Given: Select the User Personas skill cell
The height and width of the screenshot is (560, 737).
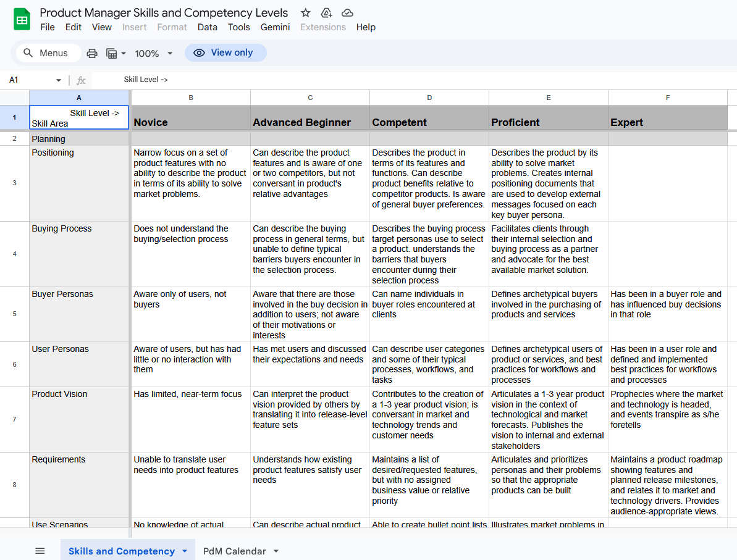Looking at the screenshot, I should (x=79, y=364).
